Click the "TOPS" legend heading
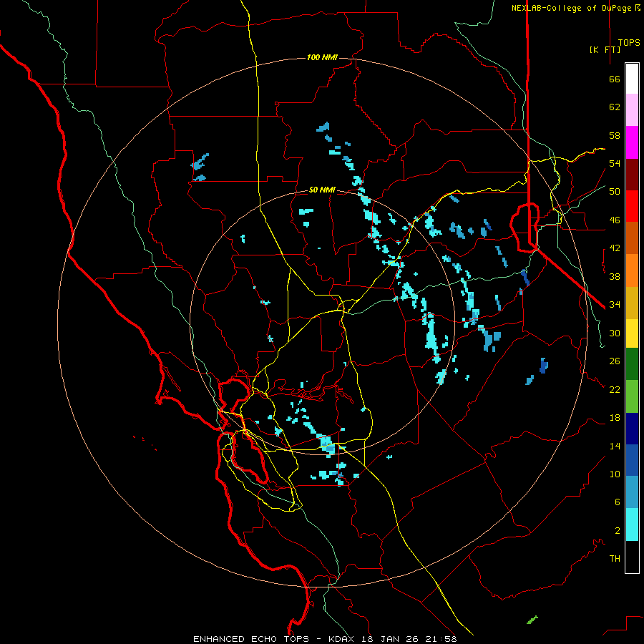Screen dimensions: 644x644 coord(629,43)
